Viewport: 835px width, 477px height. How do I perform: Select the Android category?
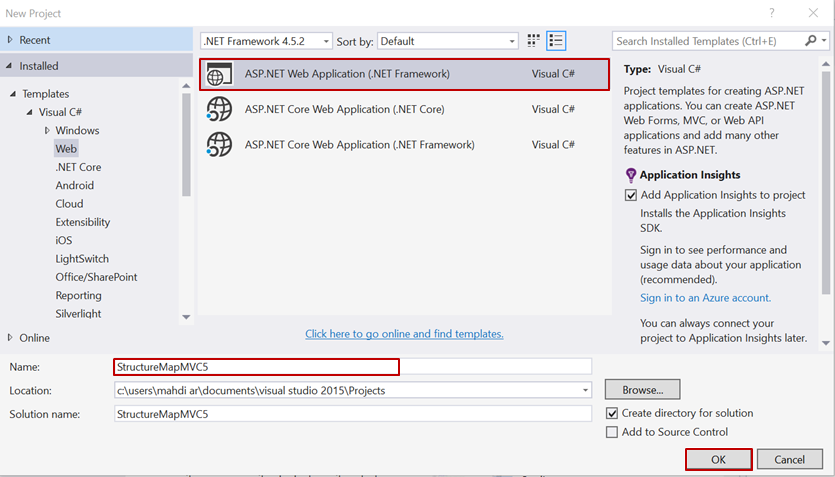tap(75, 185)
